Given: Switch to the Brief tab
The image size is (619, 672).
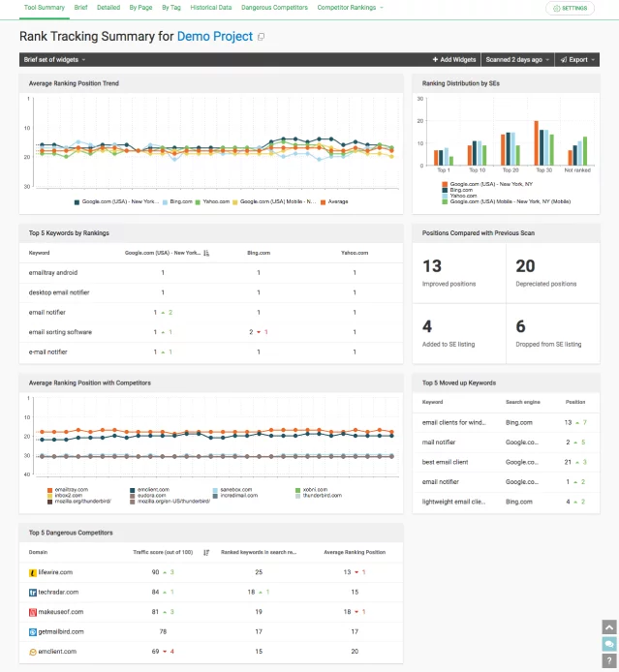Looking at the screenshot, I should coord(80,8).
